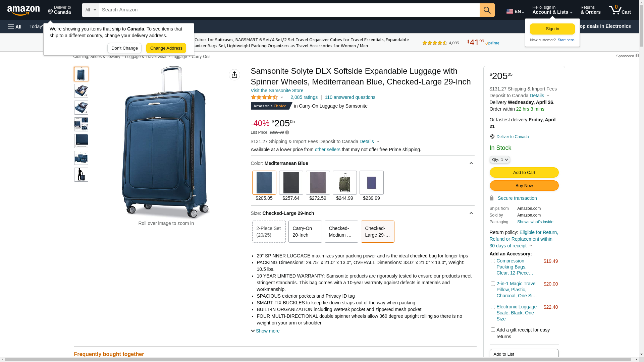Expand Show more product details

coord(265,331)
